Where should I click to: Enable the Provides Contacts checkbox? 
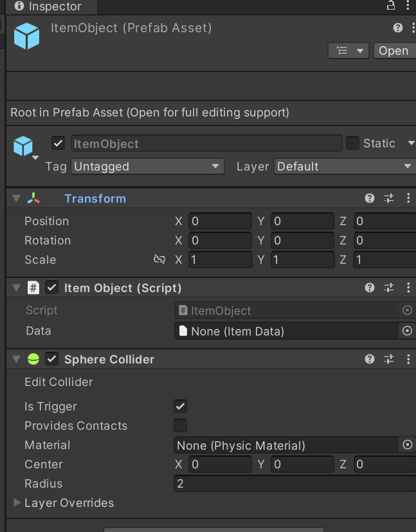point(180,425)
